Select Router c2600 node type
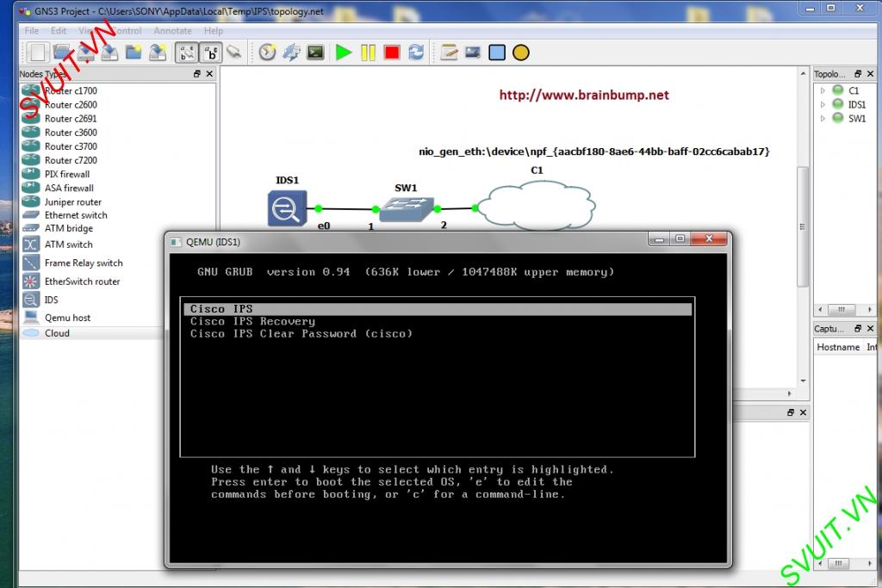The width and height of the screenshot is (882, 588). (71, 104)
